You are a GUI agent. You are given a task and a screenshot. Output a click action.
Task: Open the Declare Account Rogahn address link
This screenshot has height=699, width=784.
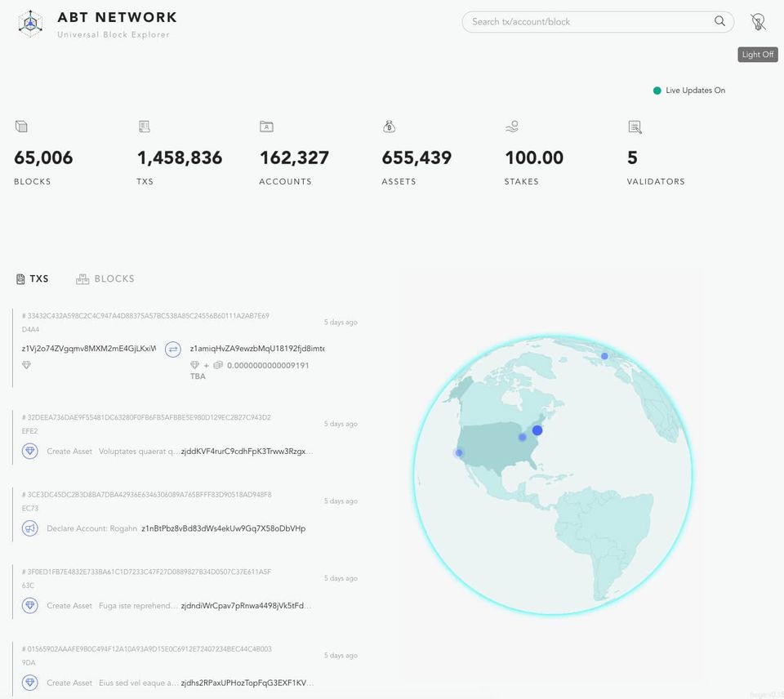point(223,528)
